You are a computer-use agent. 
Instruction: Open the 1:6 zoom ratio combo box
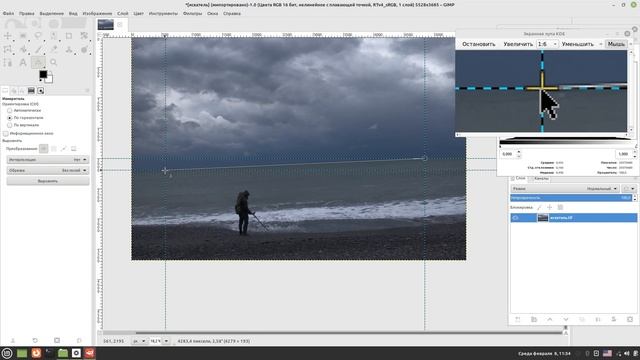[547, 44]
